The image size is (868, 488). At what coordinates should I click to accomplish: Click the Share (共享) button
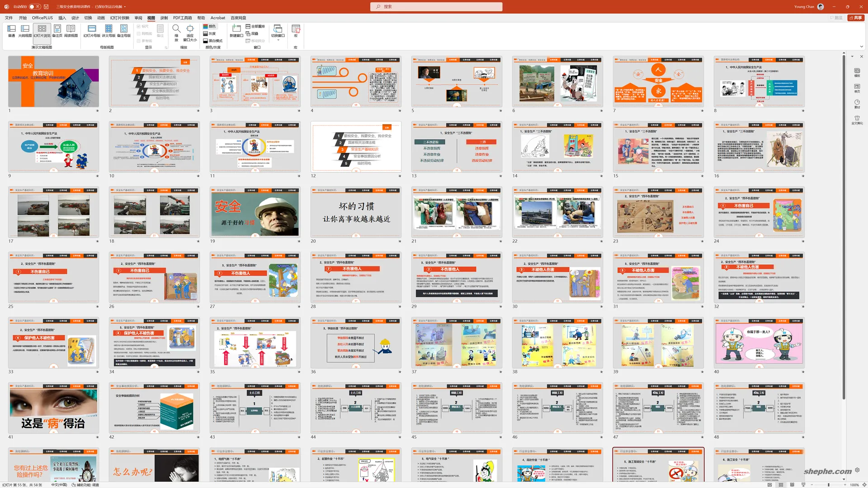click(856, 18)
